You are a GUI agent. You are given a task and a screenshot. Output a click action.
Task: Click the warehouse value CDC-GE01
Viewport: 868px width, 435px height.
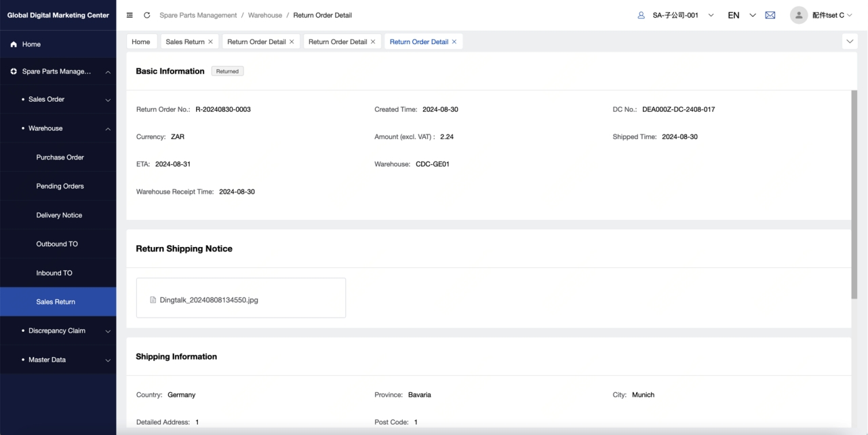[433, 164]
